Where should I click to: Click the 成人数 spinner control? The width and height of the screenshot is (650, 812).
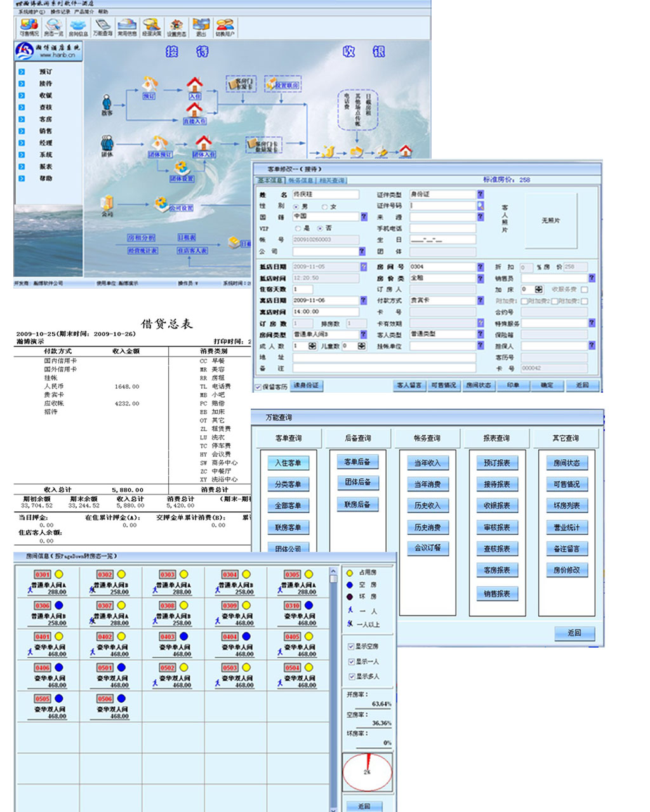tap(312, 346)
